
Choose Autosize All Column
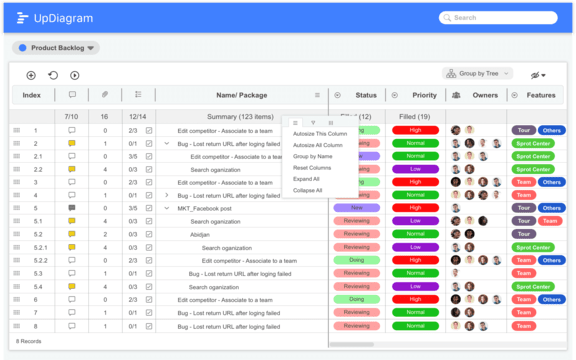pos(318,145)
